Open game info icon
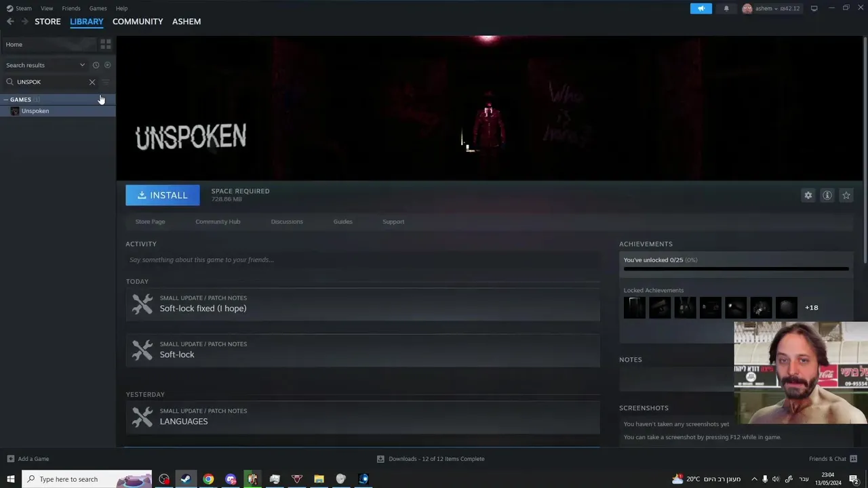The width and height of the screenshot is (868, 488). [x=827, y=195]
